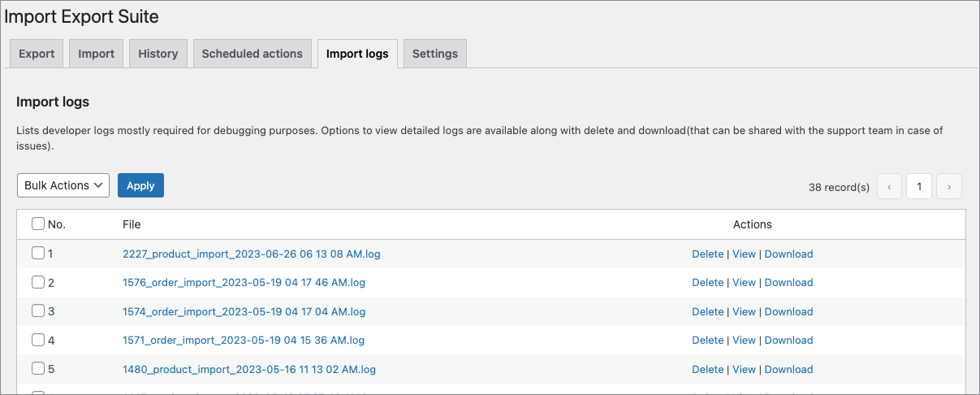Tick checkbox for log number 5
Viewport: 980px width, 395px height.
38,368
